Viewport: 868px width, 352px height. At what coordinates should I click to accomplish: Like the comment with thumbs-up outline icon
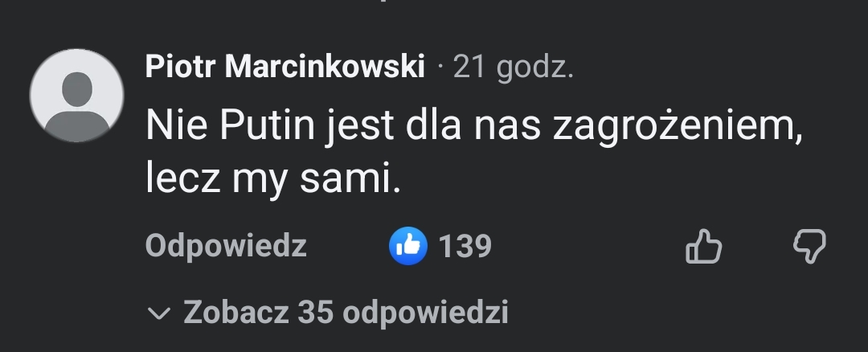coord(703,247)
